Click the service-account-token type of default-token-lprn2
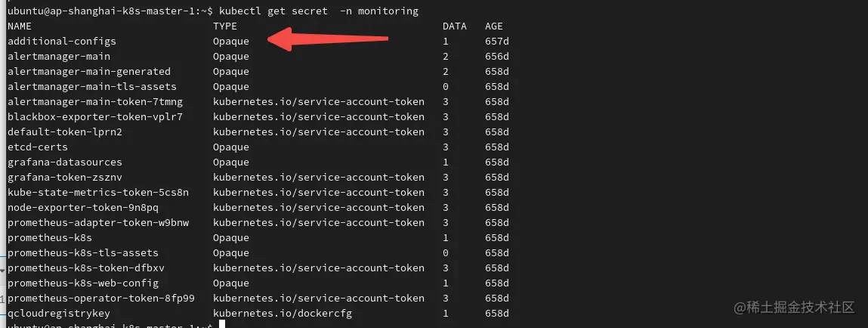This screenshot has width=868, height=328. [319, 132]
